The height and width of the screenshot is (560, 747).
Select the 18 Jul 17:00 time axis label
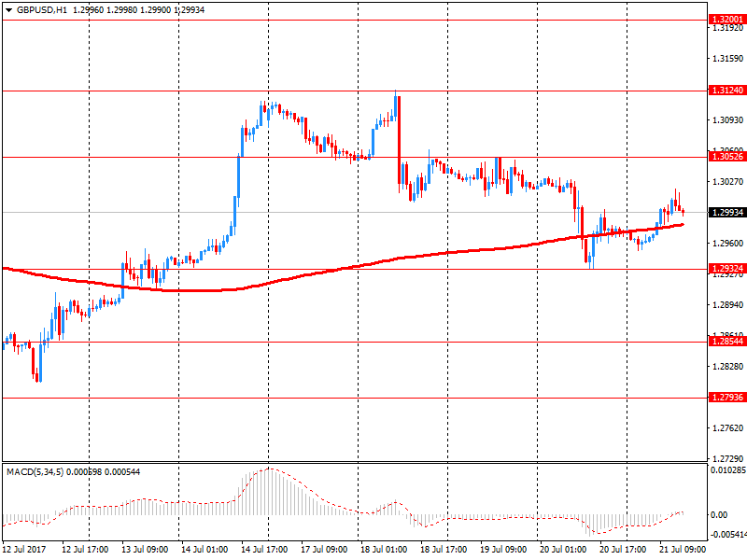coord(444,550)
